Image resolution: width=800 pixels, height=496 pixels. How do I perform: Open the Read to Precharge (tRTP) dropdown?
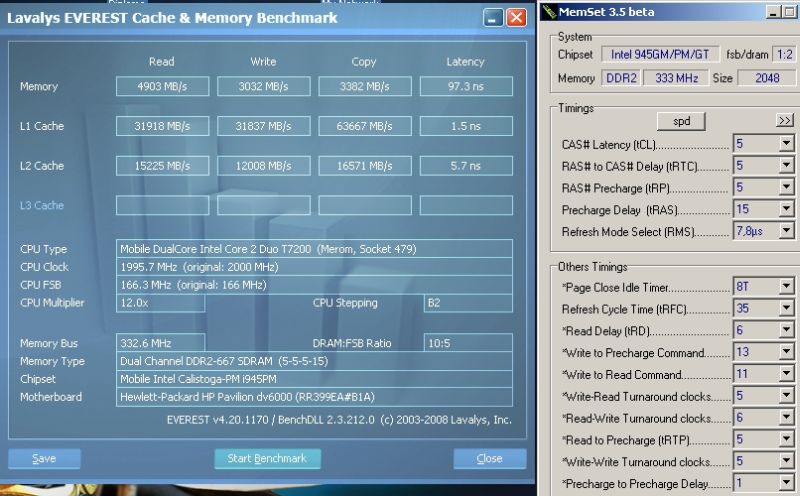pos(786,439)
